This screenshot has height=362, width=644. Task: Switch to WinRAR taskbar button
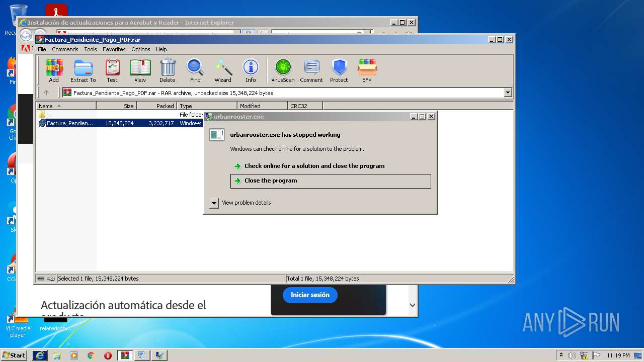click(125, 355)
